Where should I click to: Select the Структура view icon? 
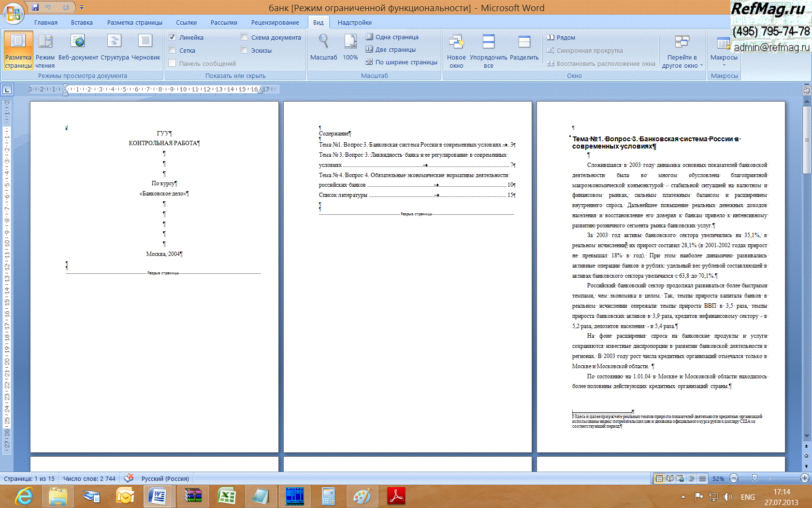[115, 48]
